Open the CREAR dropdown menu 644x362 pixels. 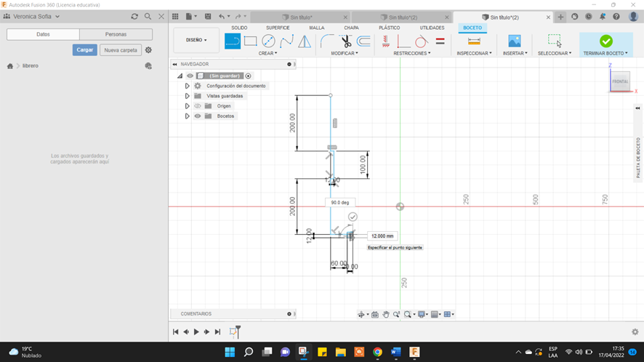[267, 53]
